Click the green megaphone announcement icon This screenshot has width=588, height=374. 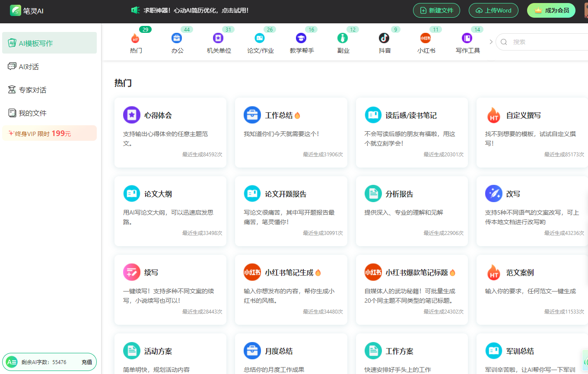coord(135,10)
